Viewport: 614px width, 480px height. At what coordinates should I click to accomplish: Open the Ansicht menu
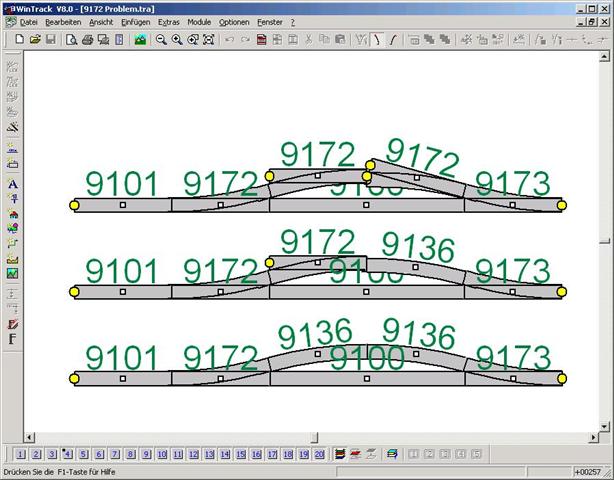point(101,22)
